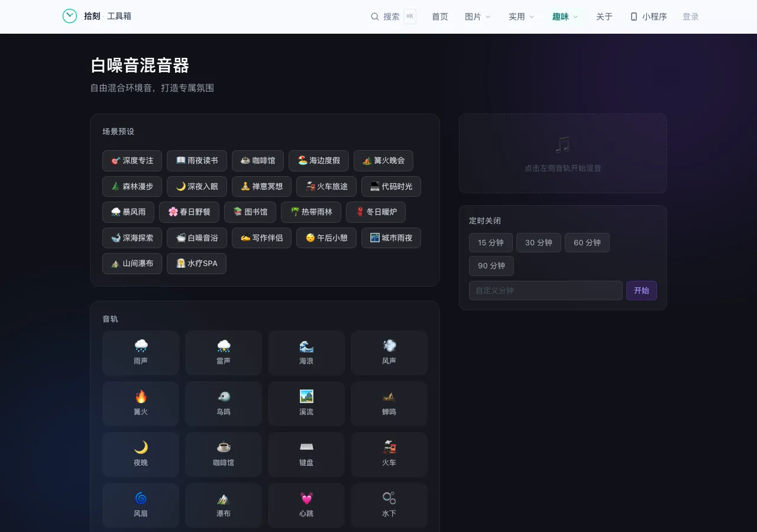Click the sleepy face icon on 午后小憩
Screen dimensions: 757x532
coord(310,238)
